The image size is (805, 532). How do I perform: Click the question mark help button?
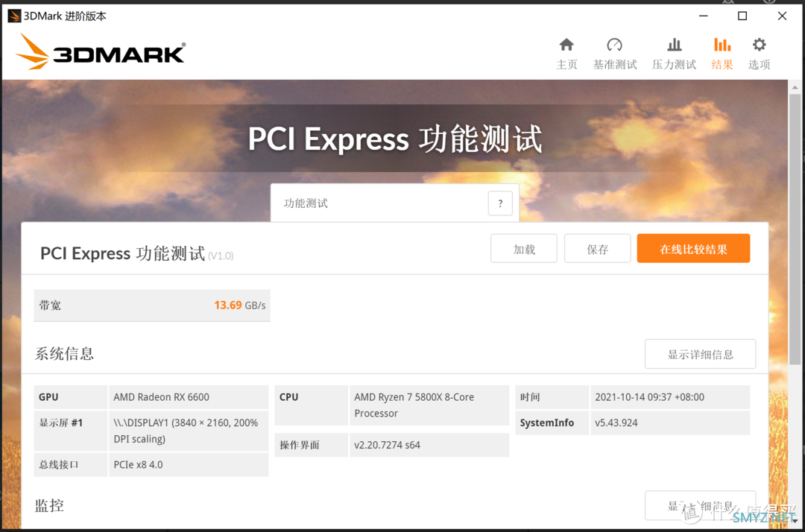point(500,203)
